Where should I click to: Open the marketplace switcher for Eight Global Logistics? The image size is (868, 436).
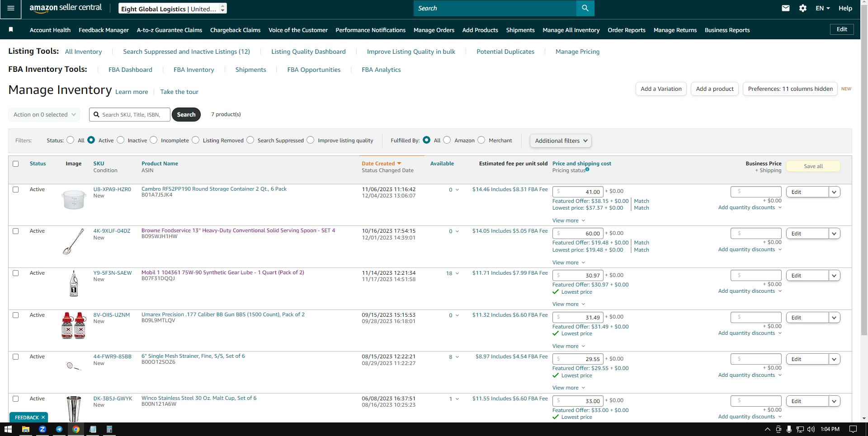coord(173,9)
